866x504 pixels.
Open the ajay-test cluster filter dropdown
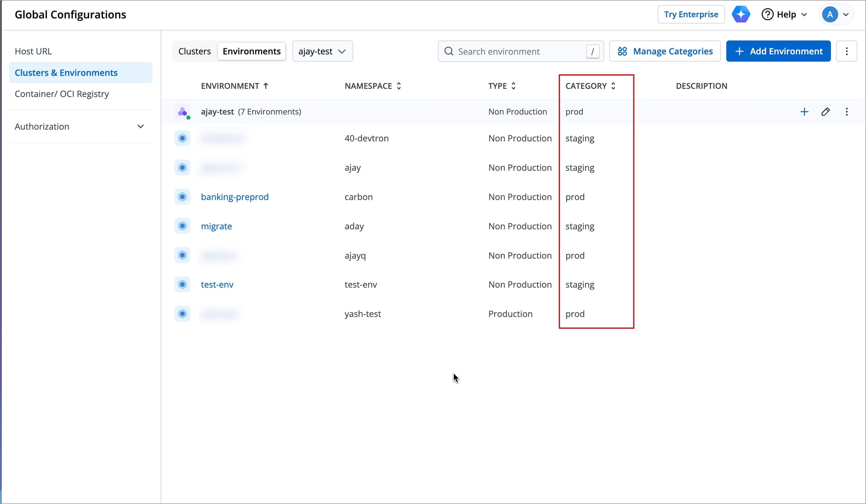click(322, 51)
